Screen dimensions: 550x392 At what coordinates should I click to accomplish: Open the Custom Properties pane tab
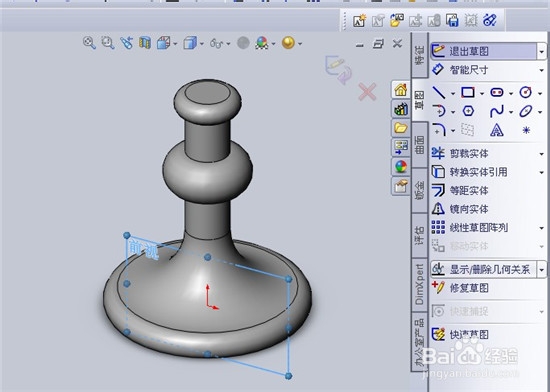(401, 186)
